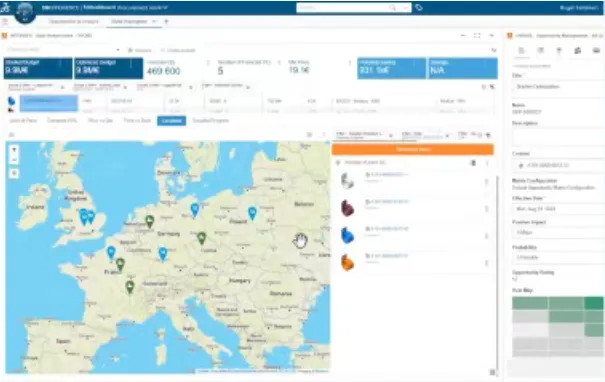Screen dimensions: 605x382
Task: Open the Effective Date field
Action: [x=558, y=209]
